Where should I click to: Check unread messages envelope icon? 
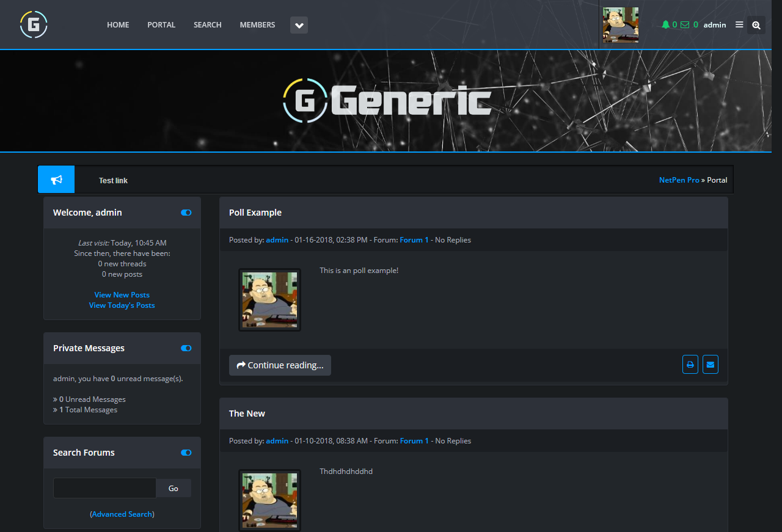(x=684, y=24)
